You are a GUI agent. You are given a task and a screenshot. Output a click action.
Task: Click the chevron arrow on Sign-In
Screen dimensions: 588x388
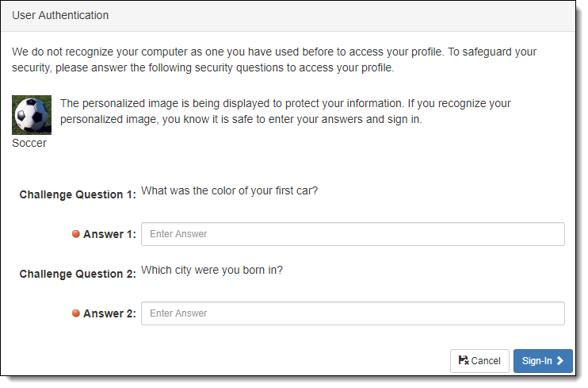[x=560, y=360]
